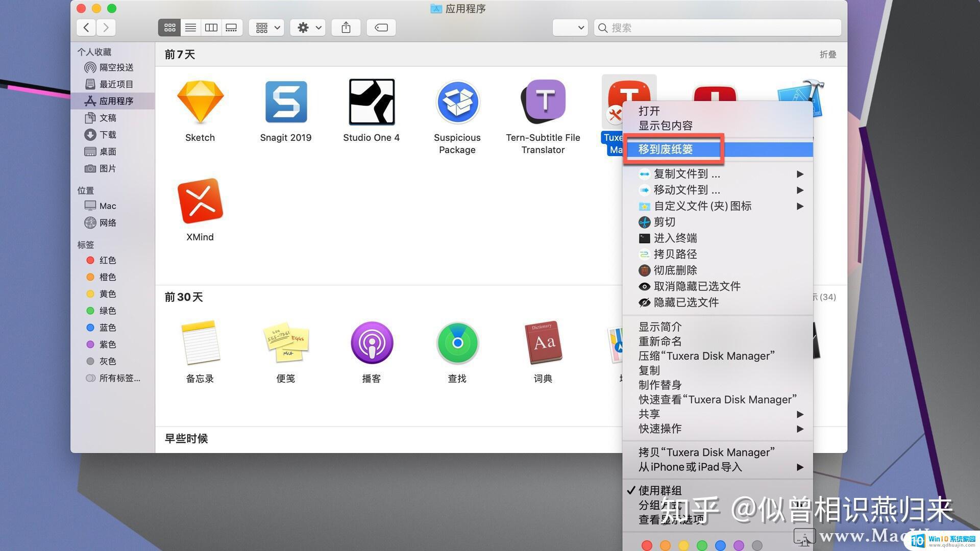This screenshot has height=551, width=980.
Task: Expand 从iPhone或iPad导入 submenu
Action: 718,467
